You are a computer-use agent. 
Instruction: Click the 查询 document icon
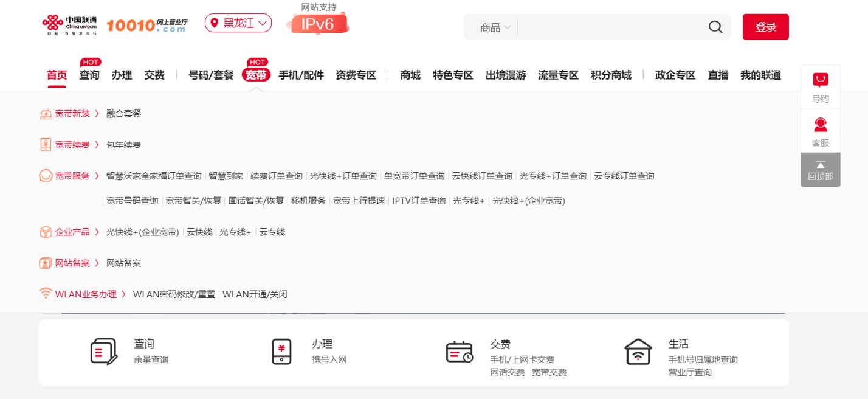(x=103, y=352)
